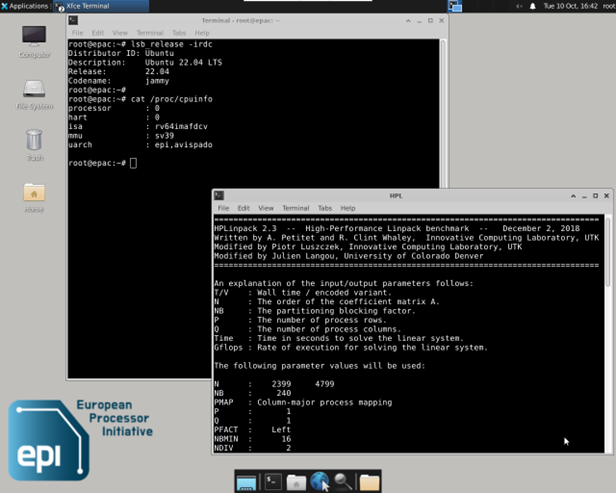Open the home directory icon in dock
616x493 pixels.
point(296,482)
